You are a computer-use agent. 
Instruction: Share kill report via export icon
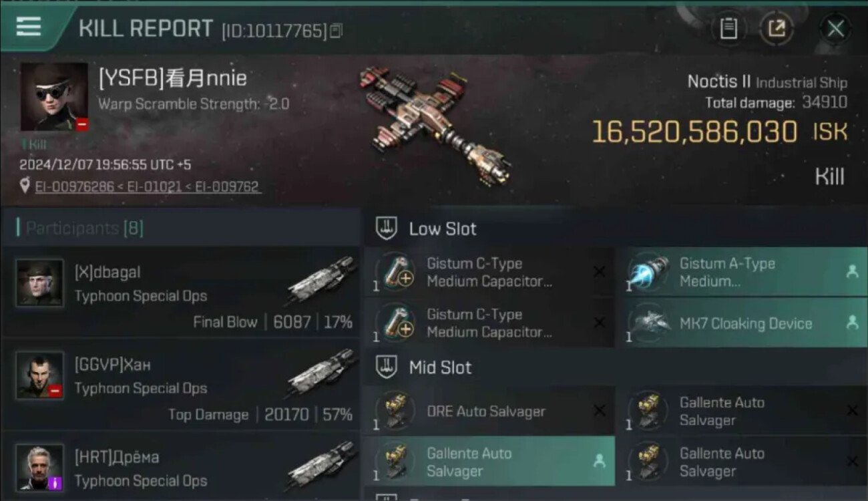pos(777,29)
